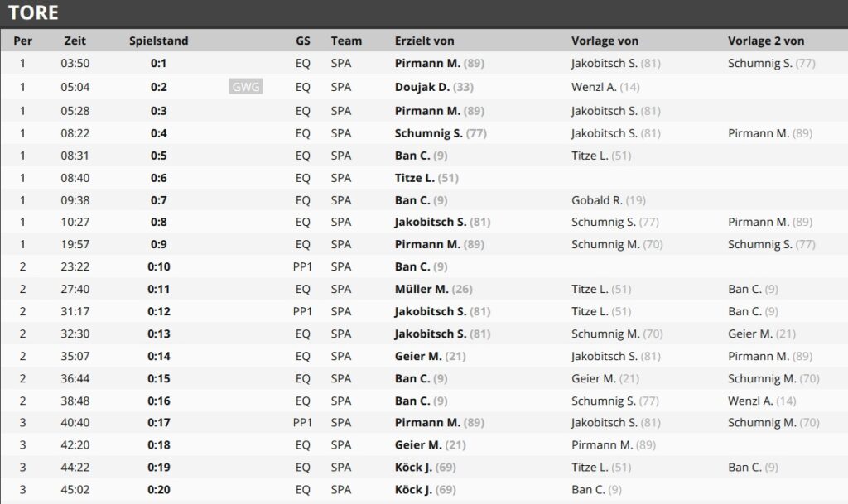
Task: Click the PP1 label in the 23:22 row
Action: click(x=303, y=266)
